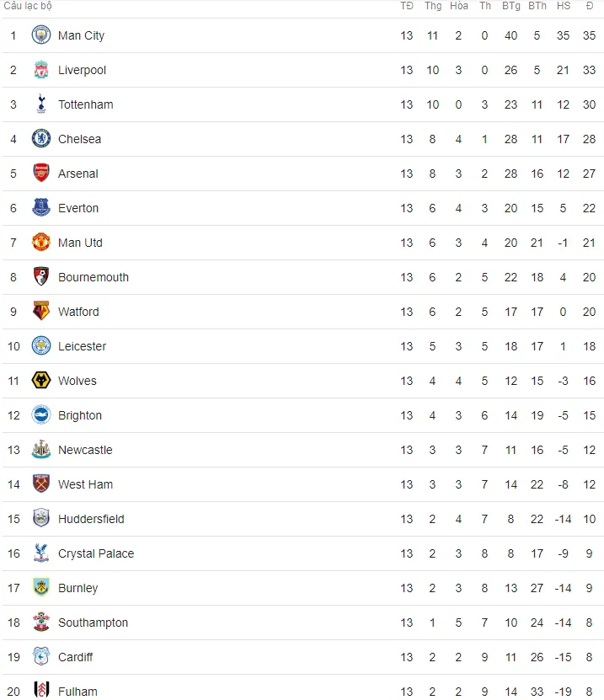The width and height of the screenshot is (604, 700).
Task: Click the Chelsea club crest
Action: [41, 138]
